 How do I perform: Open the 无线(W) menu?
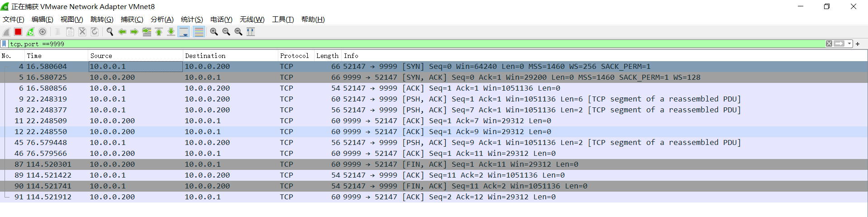[x=252, y=19]
